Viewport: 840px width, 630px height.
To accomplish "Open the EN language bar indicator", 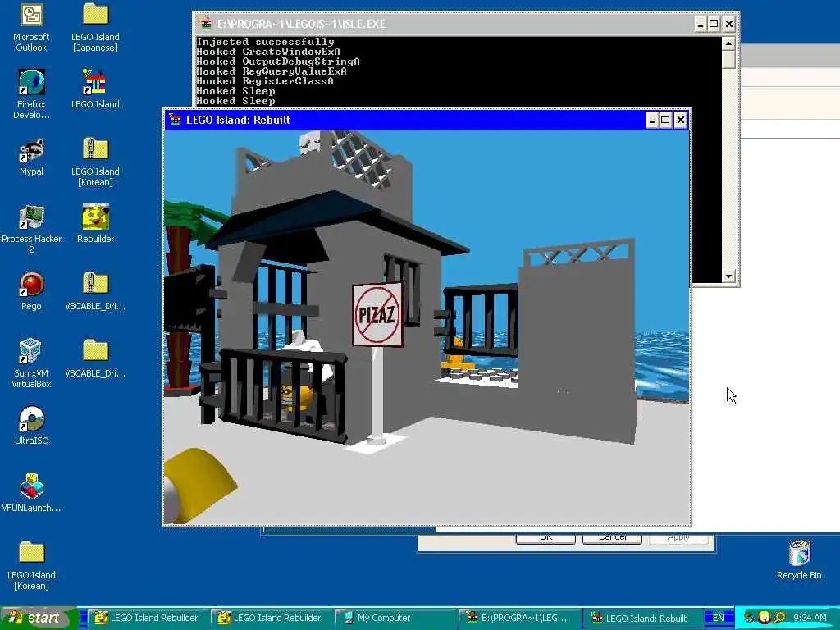I will tap(718, 618).
